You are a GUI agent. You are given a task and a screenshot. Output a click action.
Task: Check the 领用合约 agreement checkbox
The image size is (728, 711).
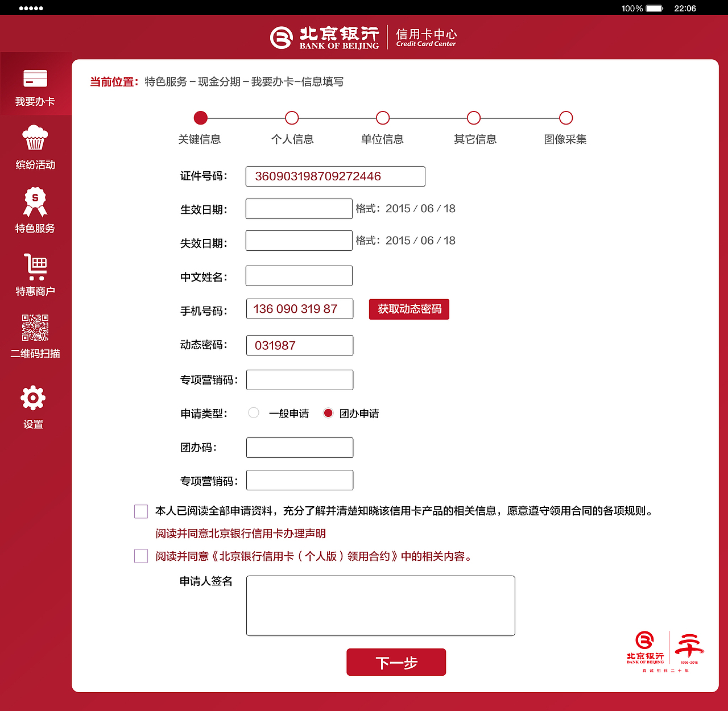pos(140,556)
